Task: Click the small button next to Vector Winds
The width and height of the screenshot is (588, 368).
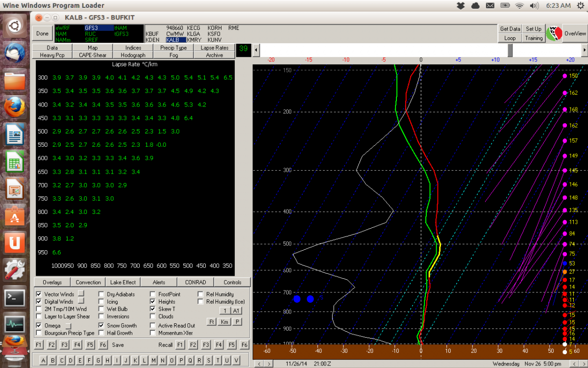Action: (81, 293)
